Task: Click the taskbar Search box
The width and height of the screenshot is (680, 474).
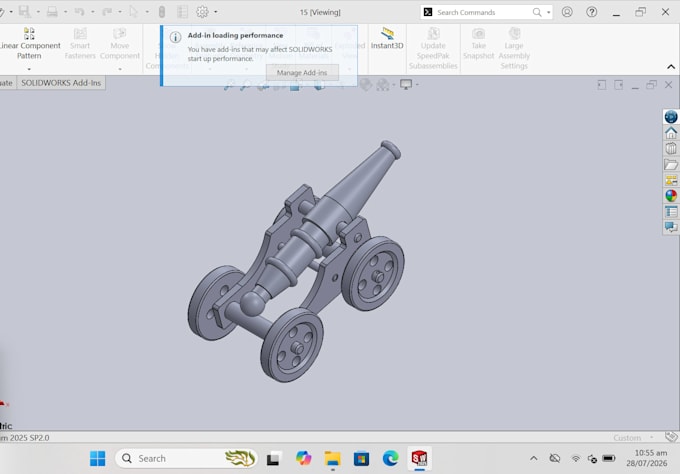Action: [x=186, y=458]
